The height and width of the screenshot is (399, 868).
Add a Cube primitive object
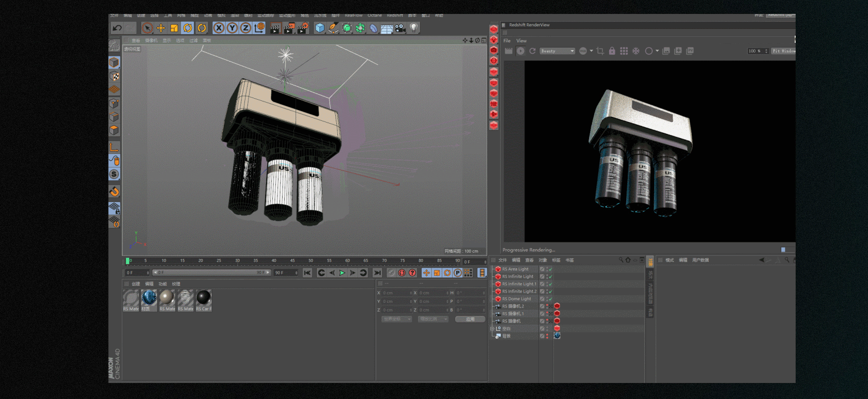click(320, 28)
